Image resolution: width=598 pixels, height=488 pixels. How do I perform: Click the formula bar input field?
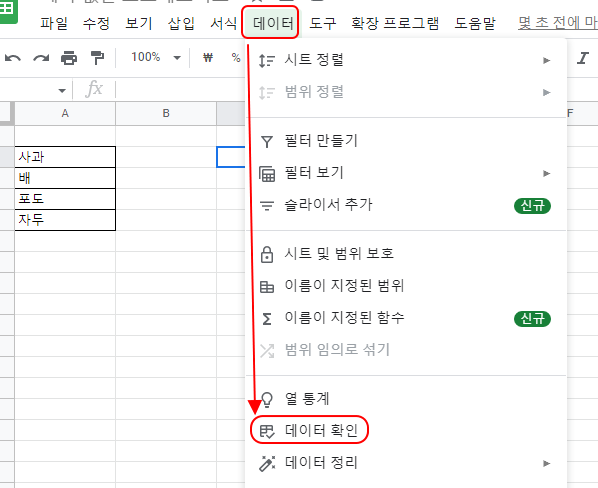coord(180,90)
